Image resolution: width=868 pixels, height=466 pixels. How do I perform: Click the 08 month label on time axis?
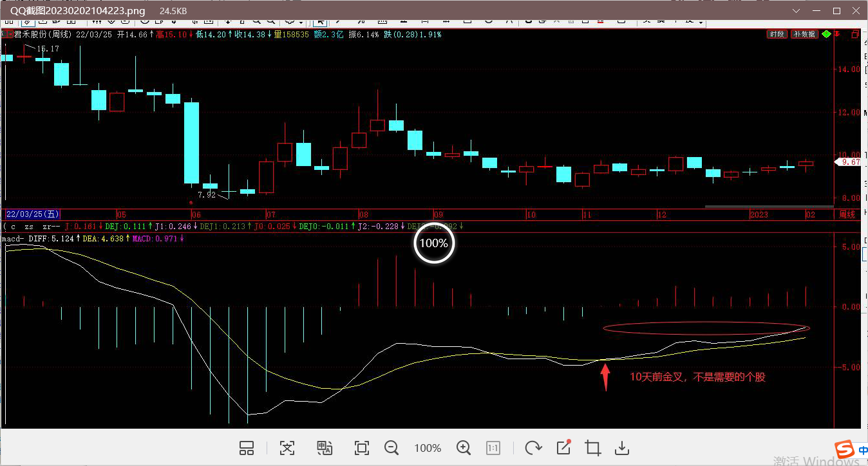pyautogui.click(x=364, y=214)
